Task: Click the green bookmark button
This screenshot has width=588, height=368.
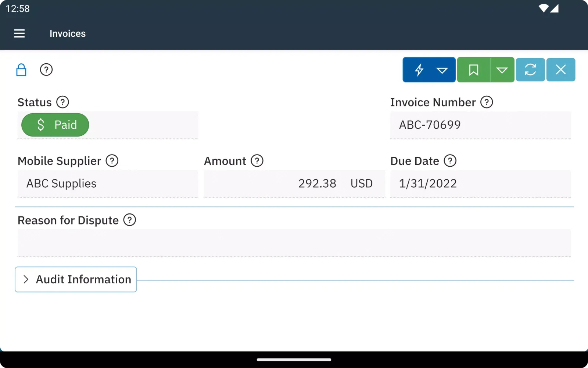Action: point(474,70)
